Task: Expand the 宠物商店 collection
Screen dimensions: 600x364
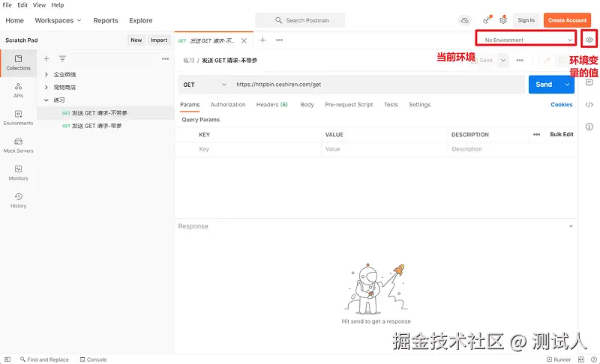Action: pyautogui.click(x=46, y=88)
